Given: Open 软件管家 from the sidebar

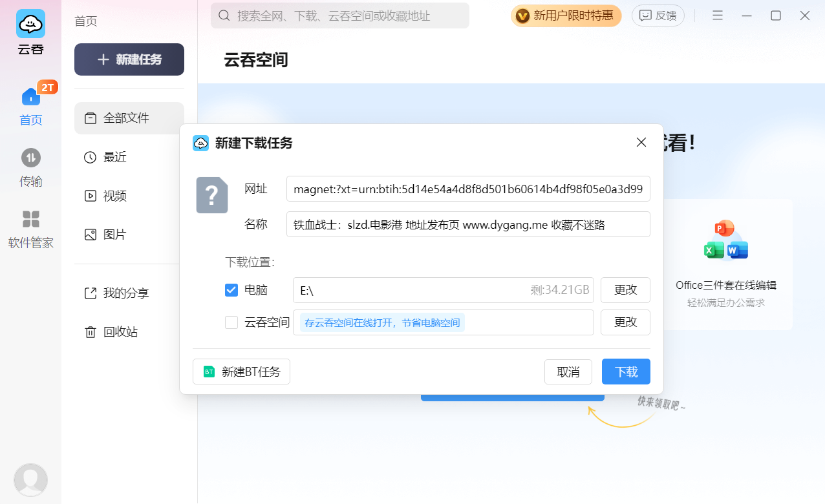Looking at the screenshot, I should (30, 220).
